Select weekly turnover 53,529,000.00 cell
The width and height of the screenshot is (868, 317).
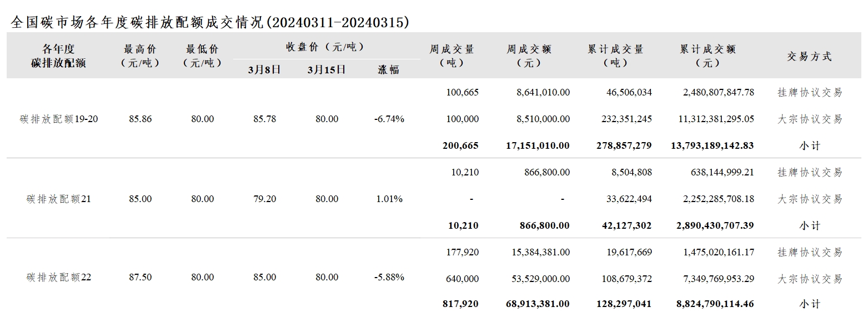point(540,279)
